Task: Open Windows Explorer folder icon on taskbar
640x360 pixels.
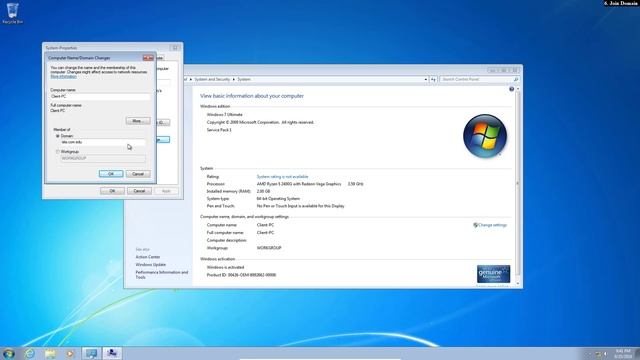Action: 50,353
